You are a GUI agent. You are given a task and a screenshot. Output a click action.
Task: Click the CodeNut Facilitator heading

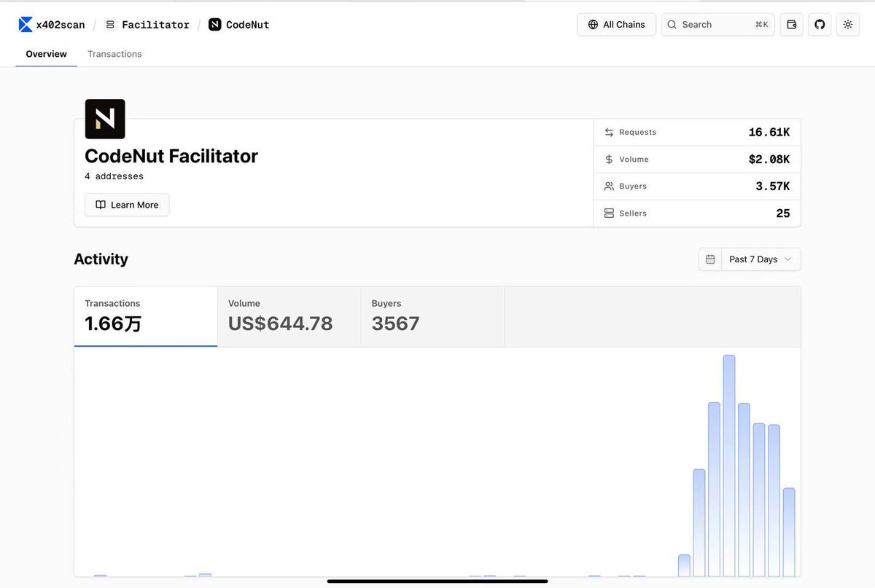tap(171, 156)
